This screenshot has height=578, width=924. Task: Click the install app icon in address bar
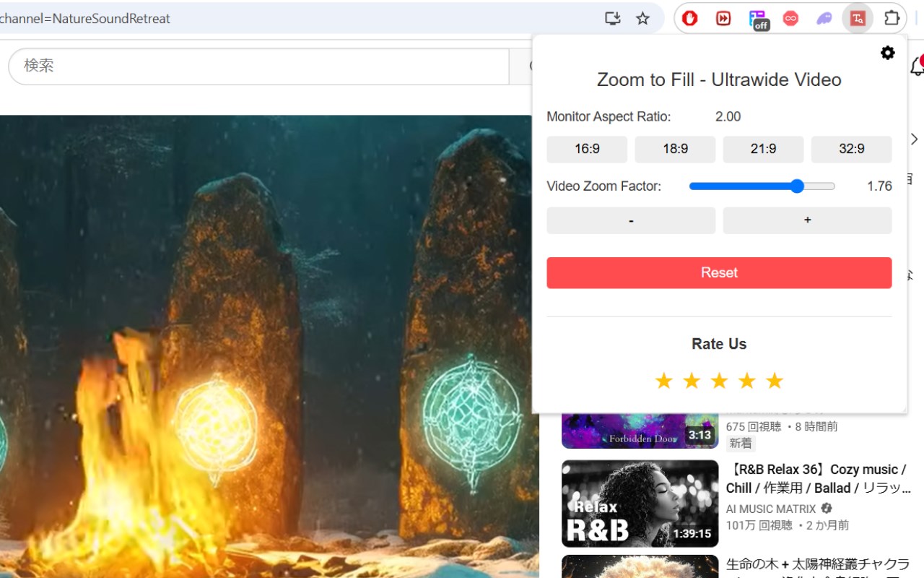(612, 19)
